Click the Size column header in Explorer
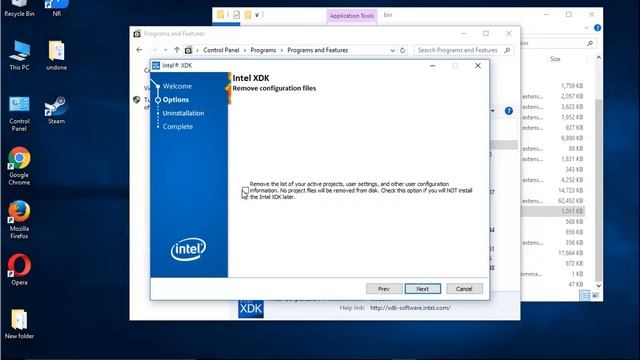640x360 pixels. 555,59
